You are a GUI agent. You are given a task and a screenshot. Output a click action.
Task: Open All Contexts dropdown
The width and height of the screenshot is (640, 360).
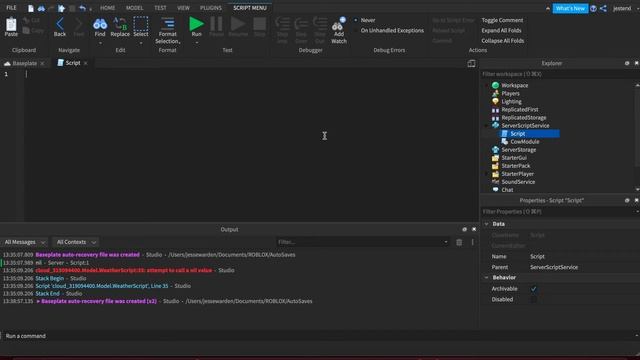(x=76, y=242)
